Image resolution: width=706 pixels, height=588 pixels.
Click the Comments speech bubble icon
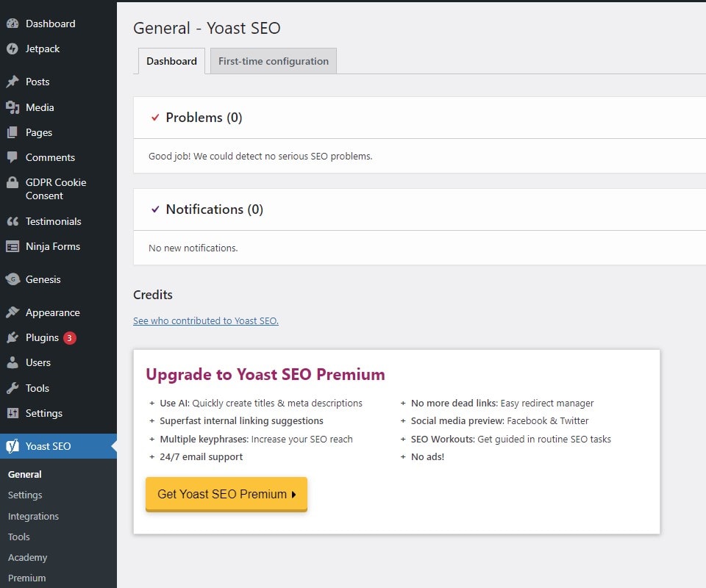(13, 157)
